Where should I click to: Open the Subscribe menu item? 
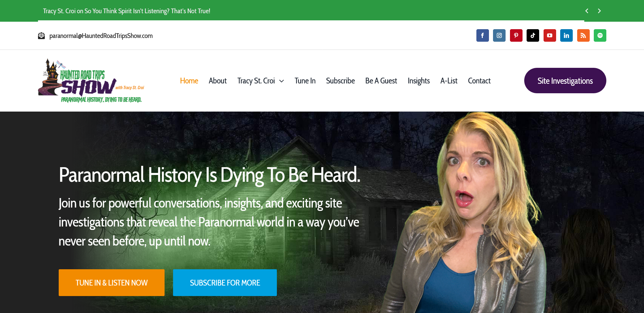click(340, 81)
